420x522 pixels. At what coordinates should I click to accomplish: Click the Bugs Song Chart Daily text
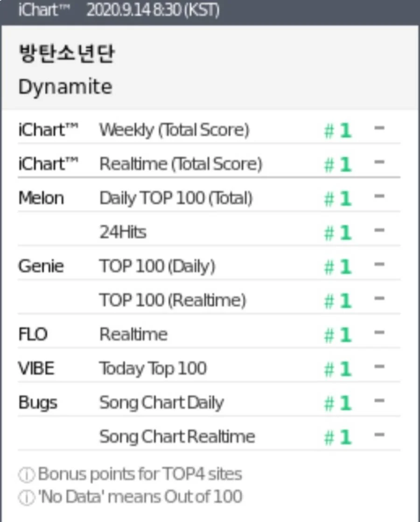click(162, 403)
